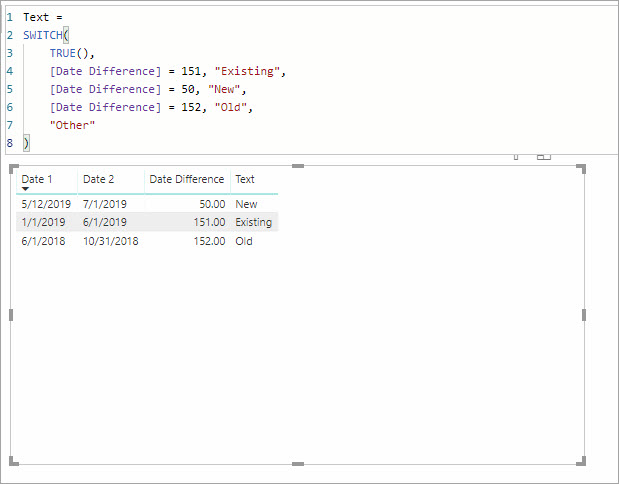Click the value 151 in the formula
This screenshot has width=619, height=484.
[191, 71]
